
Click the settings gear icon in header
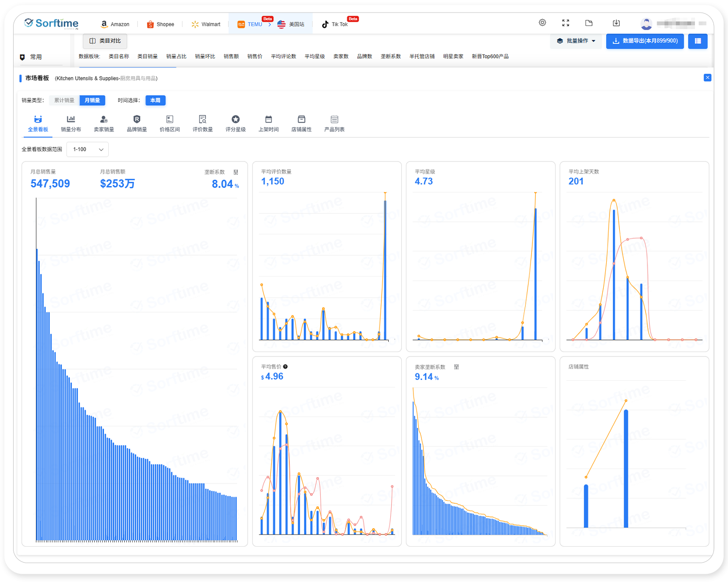tap(542, 23)
